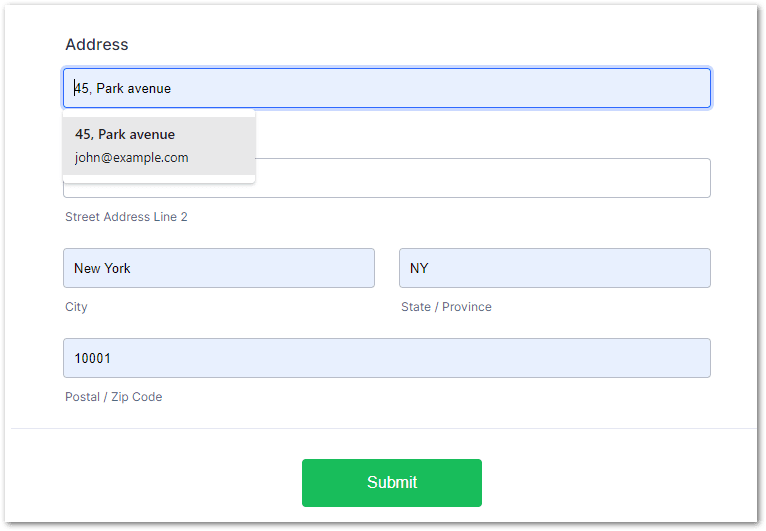
Task: Click the "New York" text in City
Action: click(102, 268)
